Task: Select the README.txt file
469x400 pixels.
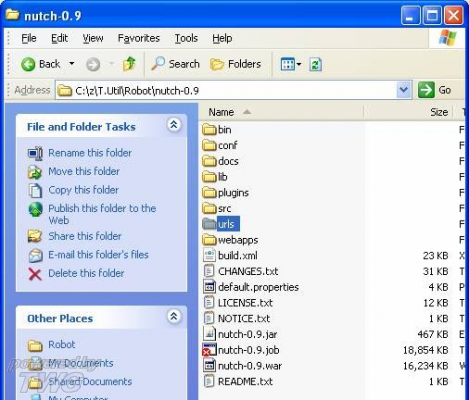Action: click(x=238, y=381)
